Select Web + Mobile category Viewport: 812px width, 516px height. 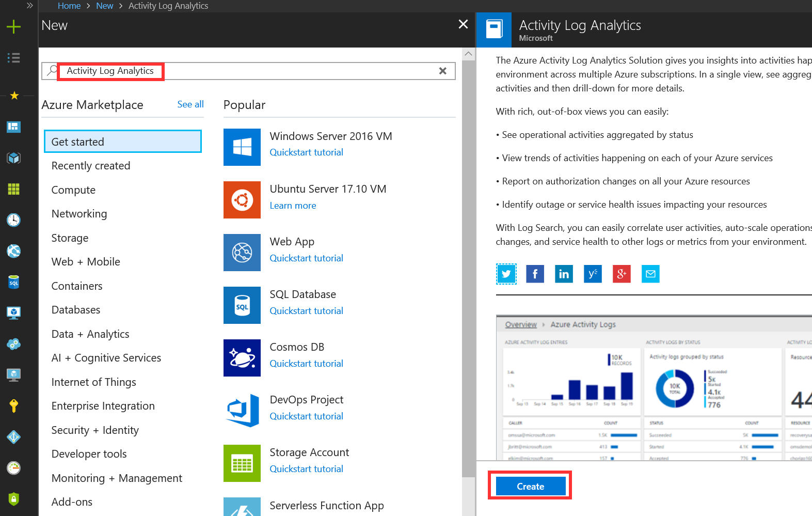[x=86, y=262]
